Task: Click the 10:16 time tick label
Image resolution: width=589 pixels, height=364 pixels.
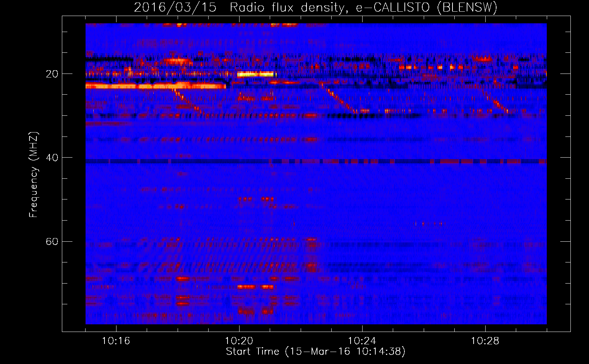Action: pos(116,341)
